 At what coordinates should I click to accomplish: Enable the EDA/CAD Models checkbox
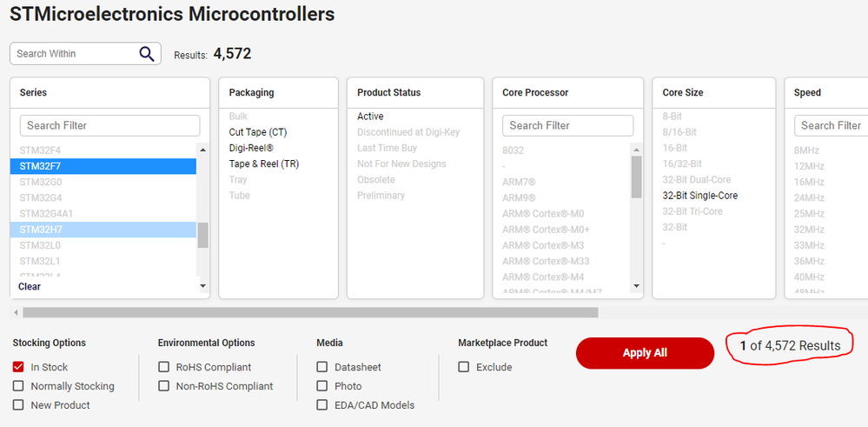click(321, 405)
